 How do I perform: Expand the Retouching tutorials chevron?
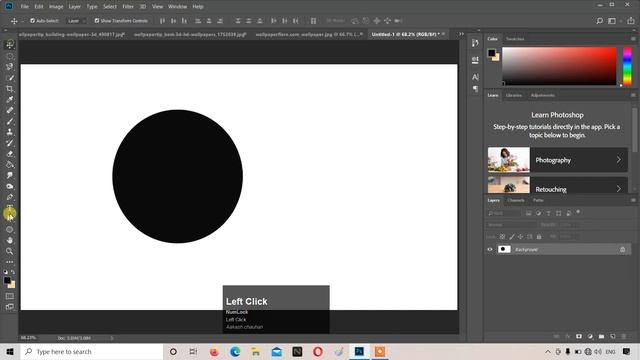619,189
